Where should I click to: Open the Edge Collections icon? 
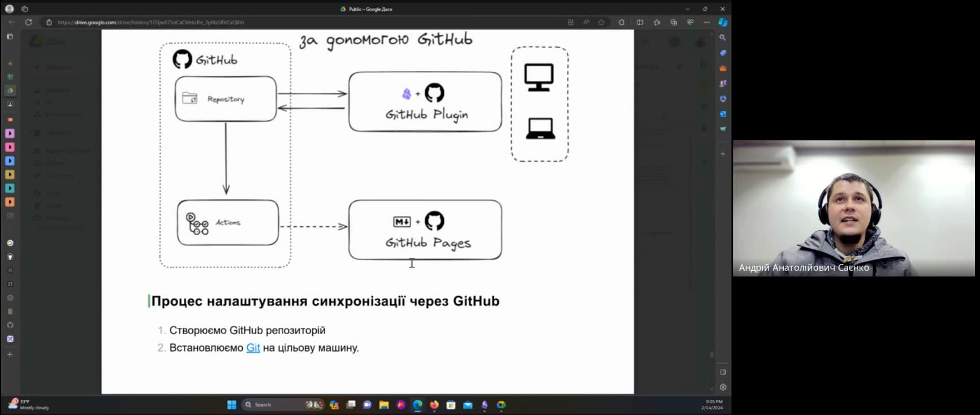click(674, 22)
